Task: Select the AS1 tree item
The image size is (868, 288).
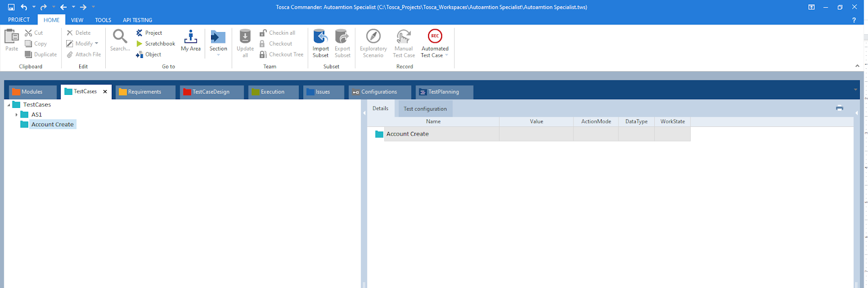Action: pyautogui.click(x=36, y=114)
